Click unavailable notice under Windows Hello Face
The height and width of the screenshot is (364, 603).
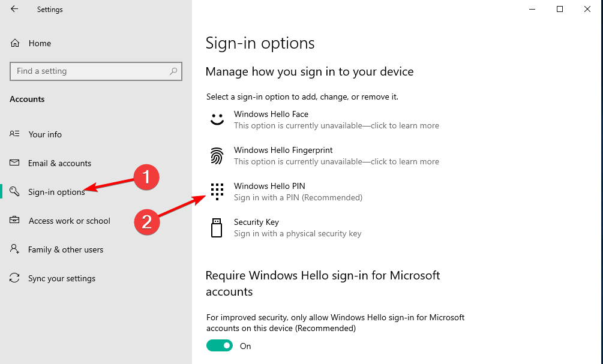point(337,126)
